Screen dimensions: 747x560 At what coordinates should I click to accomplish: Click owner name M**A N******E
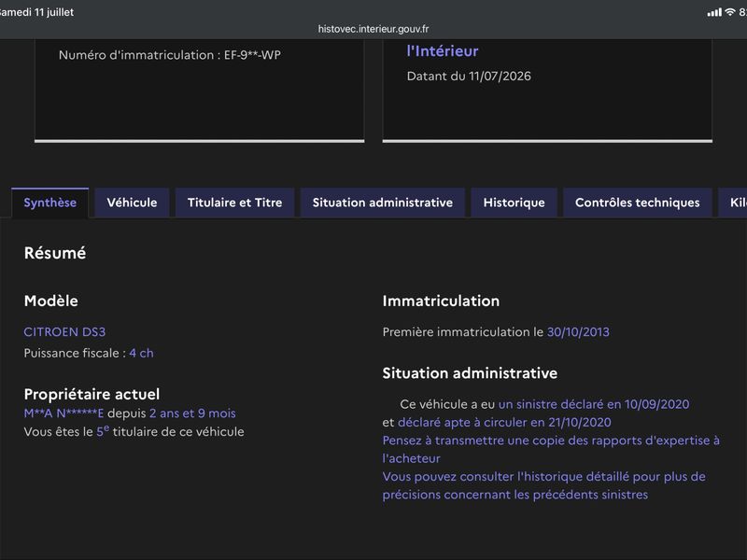click(x=63, y=413)
